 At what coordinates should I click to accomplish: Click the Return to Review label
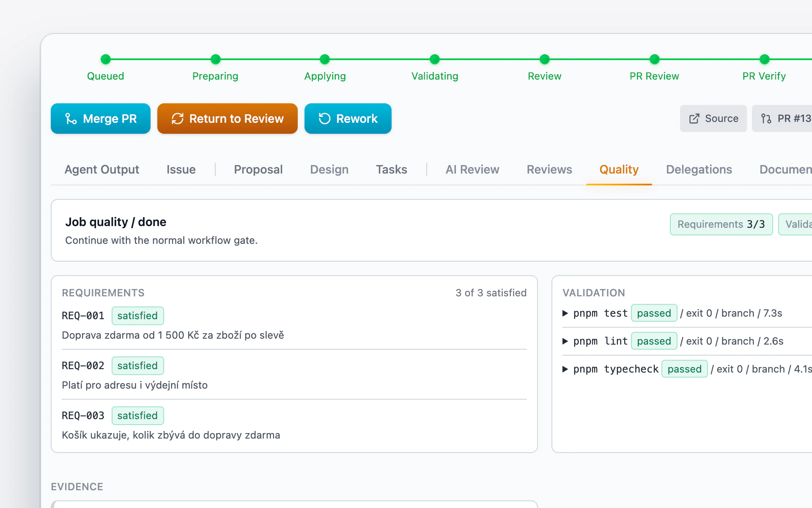[x=236, y=119]
